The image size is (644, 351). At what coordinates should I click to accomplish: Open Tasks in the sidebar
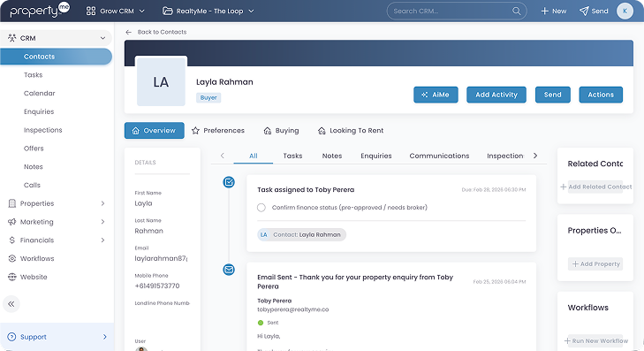(34, 75)
